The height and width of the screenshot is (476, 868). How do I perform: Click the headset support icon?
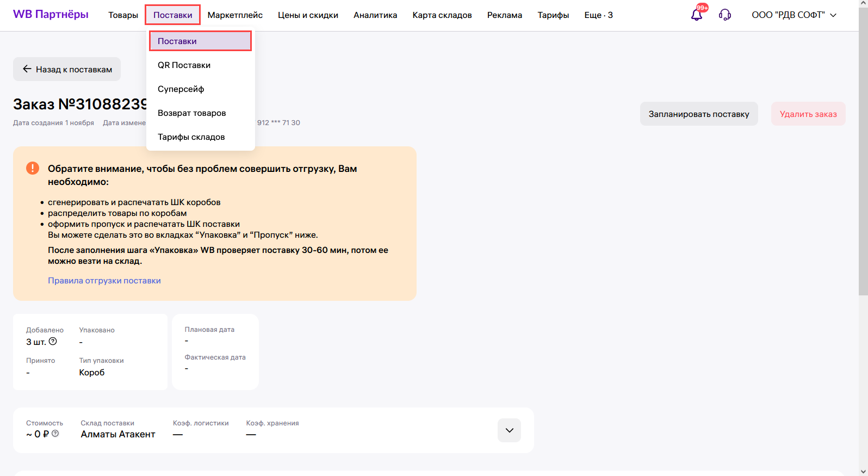point(724,15)
